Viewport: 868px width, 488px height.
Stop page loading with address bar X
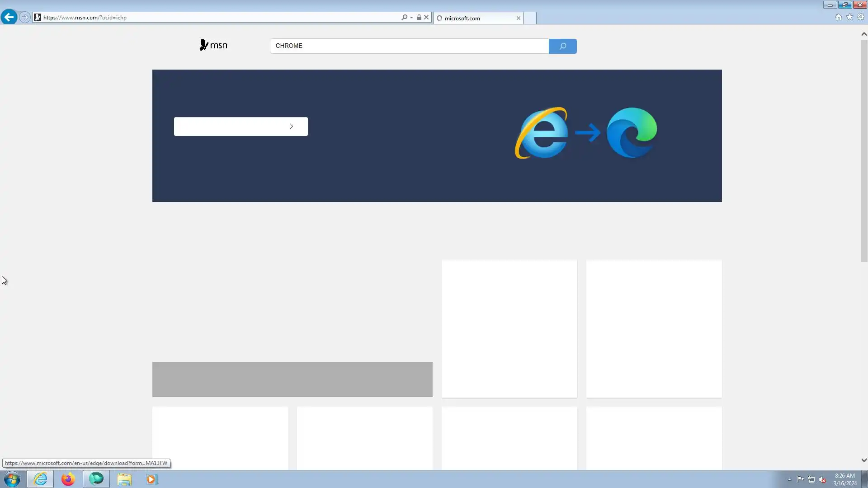click(426, 17)
